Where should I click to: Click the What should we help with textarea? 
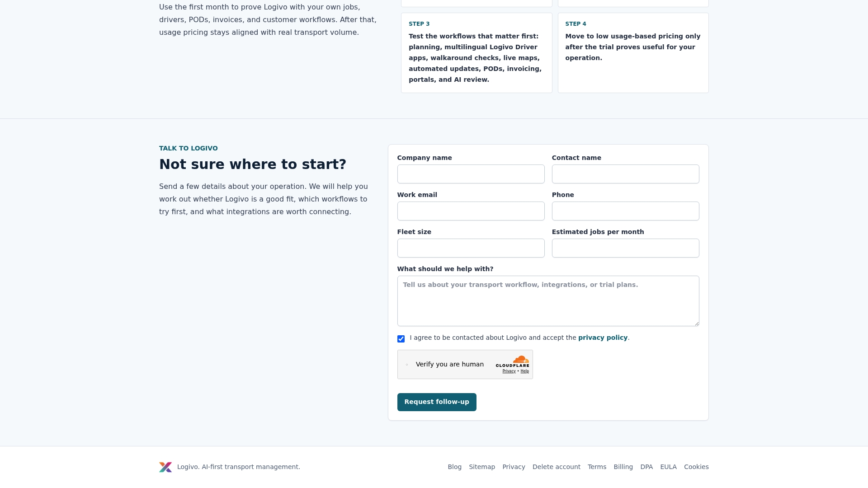(x=548, y=301)
